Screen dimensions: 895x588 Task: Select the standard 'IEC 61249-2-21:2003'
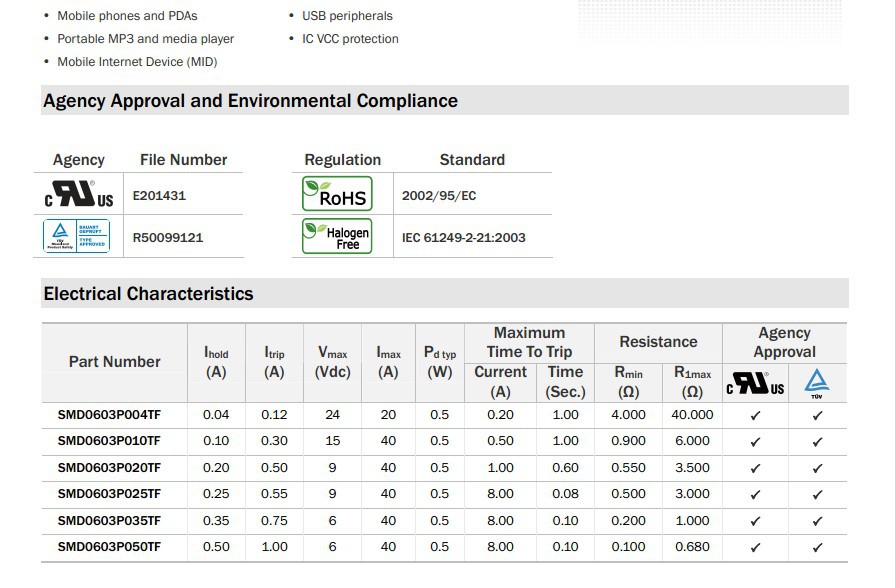click(463, 237)
